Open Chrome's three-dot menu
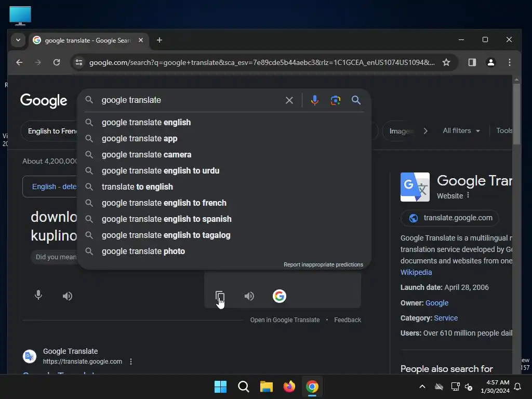Image resolution: width=532 pixels, height=399 pixels. click(509, 62)
